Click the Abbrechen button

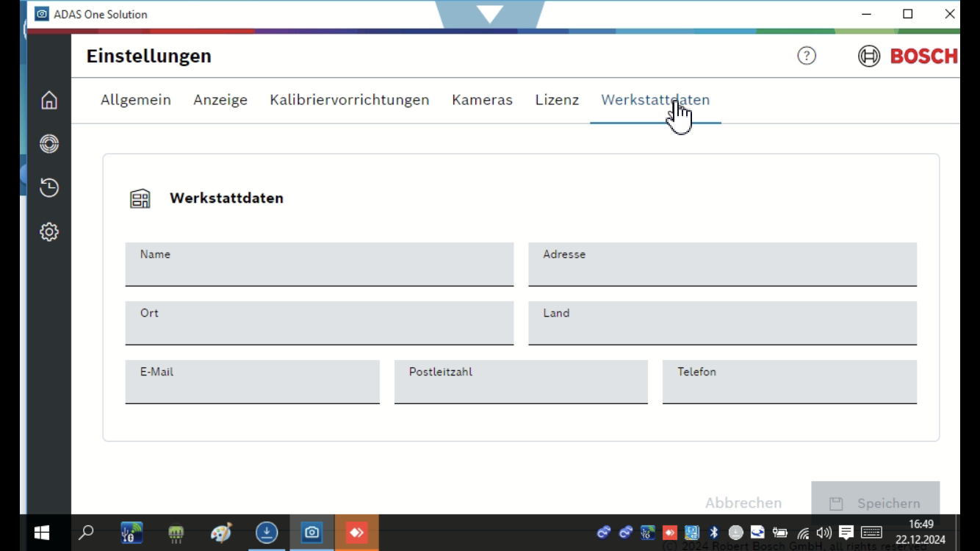pyautogui.click(x=743, y=503)
